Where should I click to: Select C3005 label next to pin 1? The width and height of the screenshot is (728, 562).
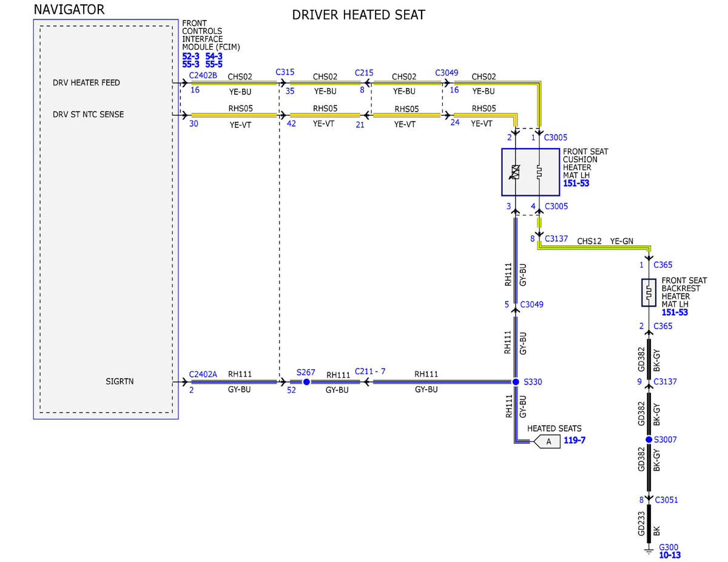pyautogui.click(x=556, y=138)
